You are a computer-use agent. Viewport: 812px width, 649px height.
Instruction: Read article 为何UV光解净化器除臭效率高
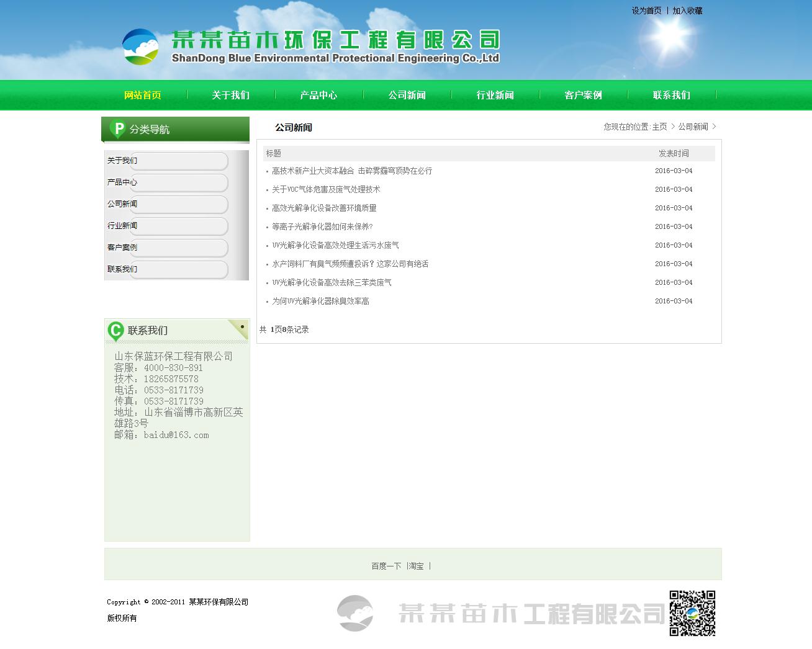320,301
